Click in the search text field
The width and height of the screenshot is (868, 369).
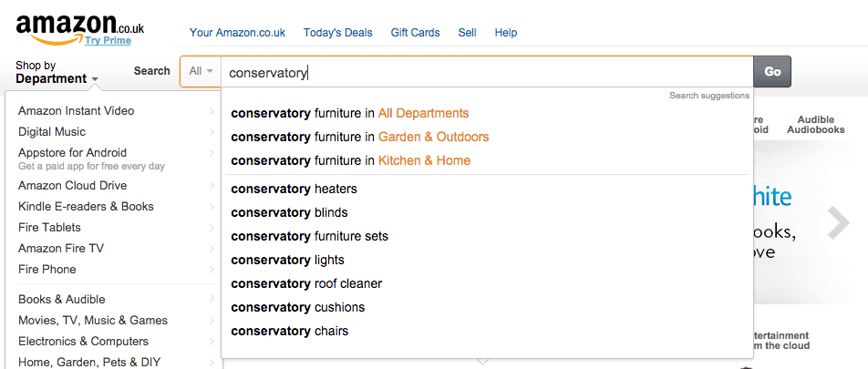click(487, 73)
